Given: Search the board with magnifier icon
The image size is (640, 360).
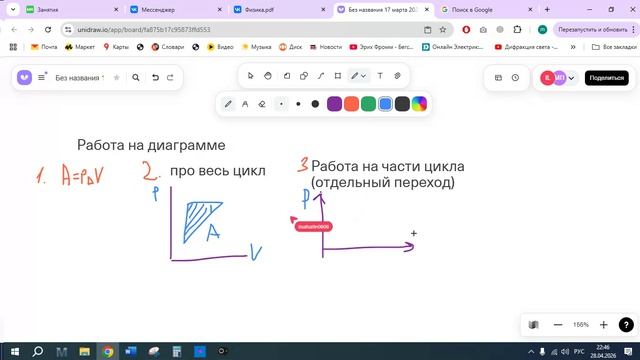Looking at the screenshot, I should pyautogui.click(x=136, y=78).
